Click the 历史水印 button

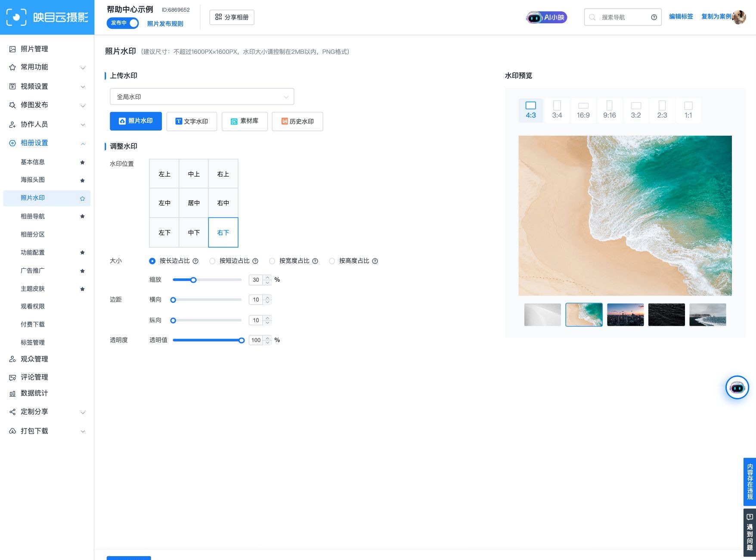point(297,121)
